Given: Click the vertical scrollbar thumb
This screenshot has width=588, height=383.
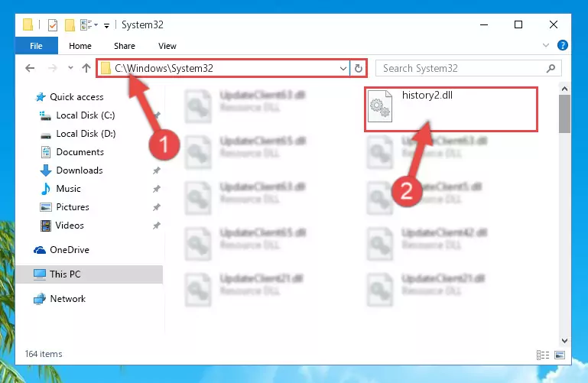Looking at the screenshot, I should [564, 114].
